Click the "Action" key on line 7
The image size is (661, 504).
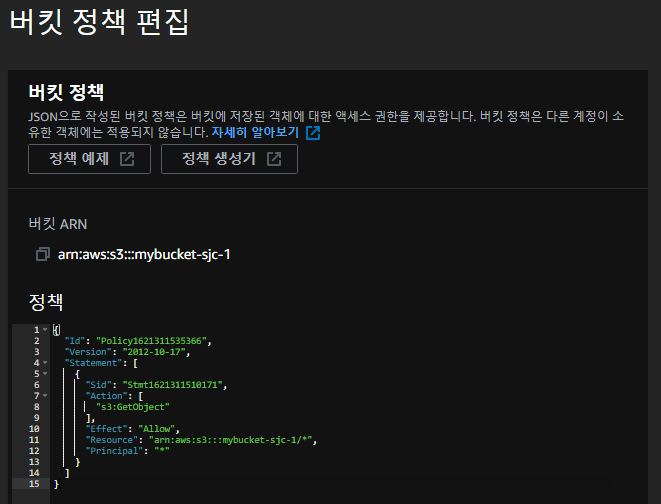tap(106, 395)
